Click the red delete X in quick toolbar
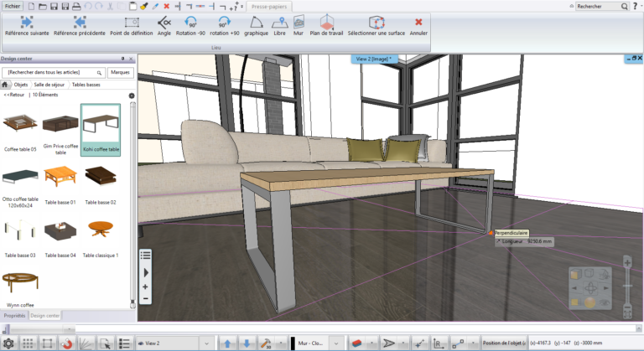644x351 pixels. (166, 6)
